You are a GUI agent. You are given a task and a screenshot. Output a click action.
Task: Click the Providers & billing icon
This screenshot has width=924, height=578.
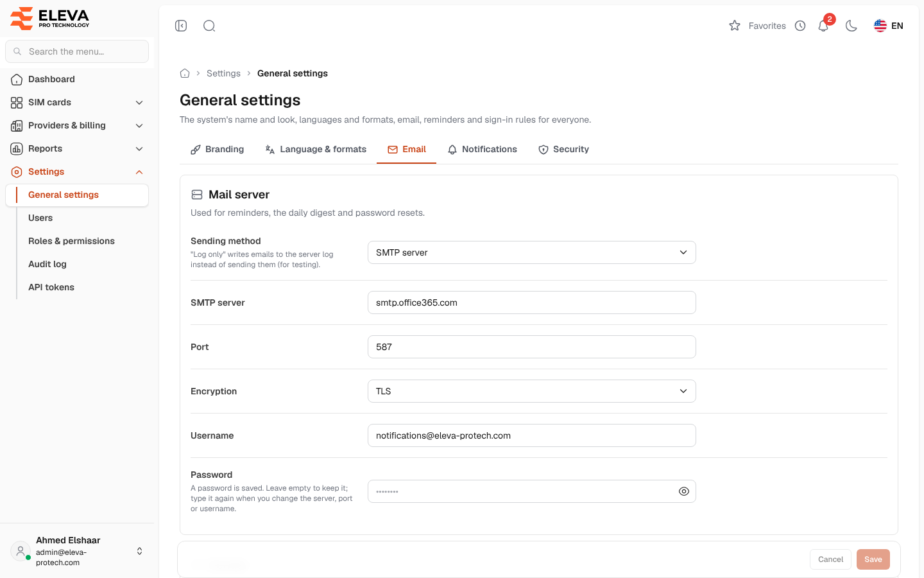(17, 126)
